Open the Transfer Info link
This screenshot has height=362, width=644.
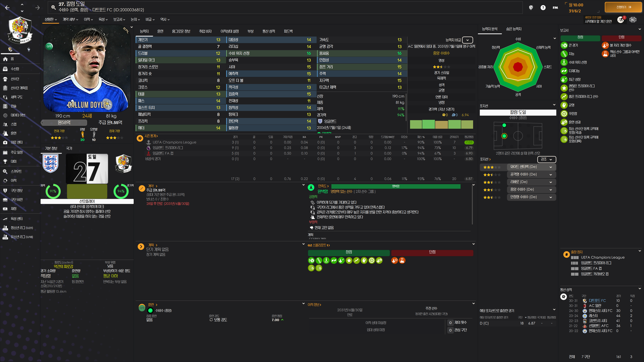click(314, 305)
